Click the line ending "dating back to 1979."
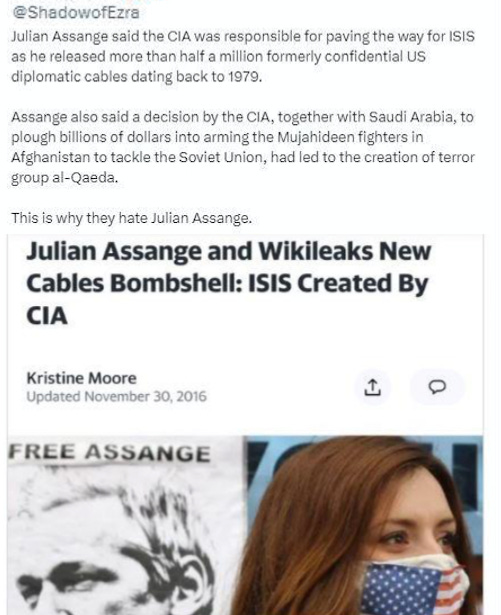 tap(136, 76)
